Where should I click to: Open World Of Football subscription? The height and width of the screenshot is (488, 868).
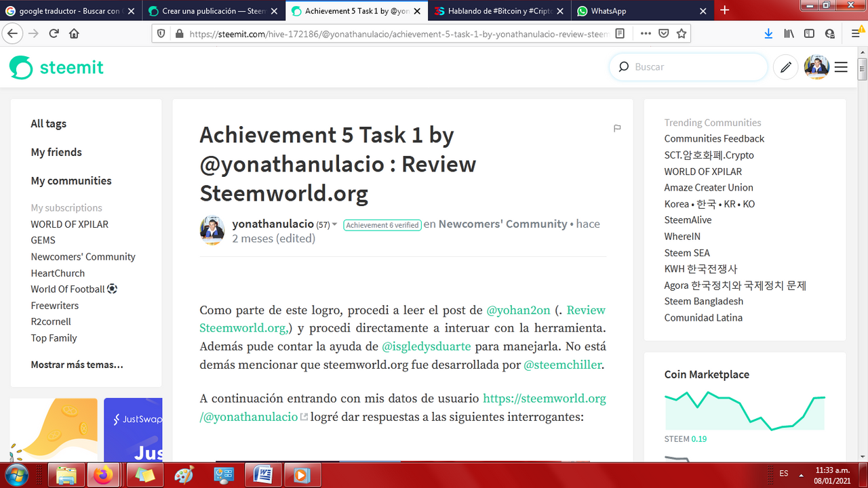coord(74,289)
